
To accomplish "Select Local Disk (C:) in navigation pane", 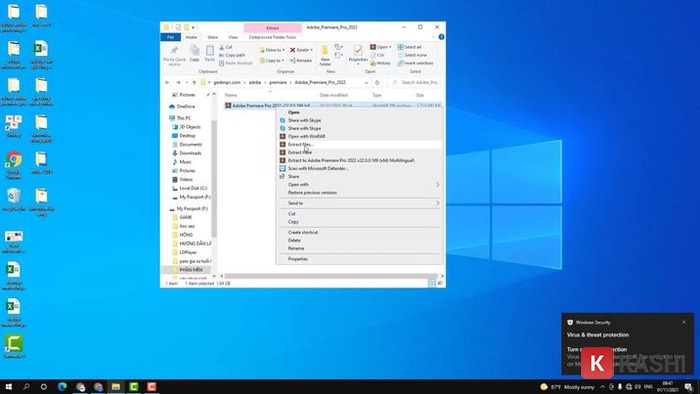I will (x=193, y=188).
